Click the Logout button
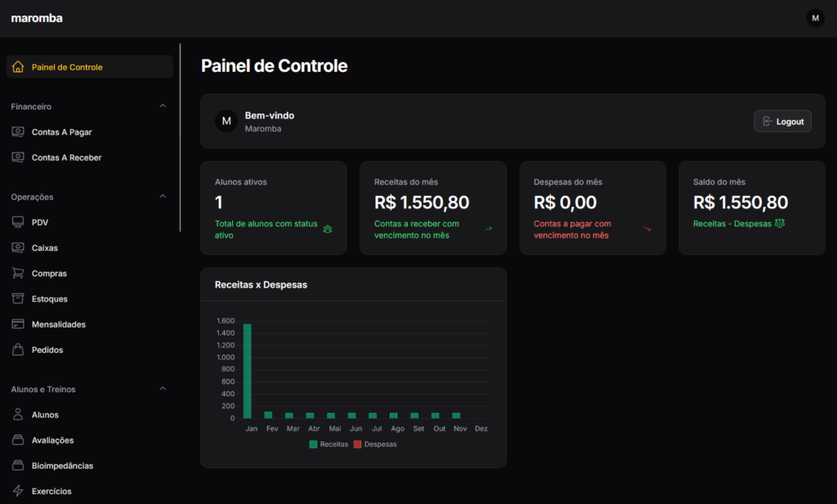837x504 pixels. pos(782,121)
